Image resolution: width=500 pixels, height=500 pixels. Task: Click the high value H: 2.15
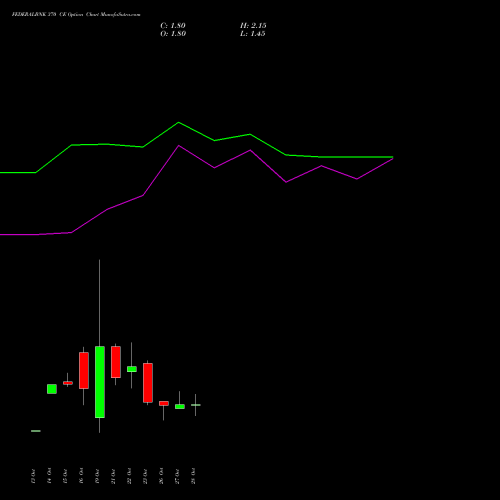pos(253,26)
